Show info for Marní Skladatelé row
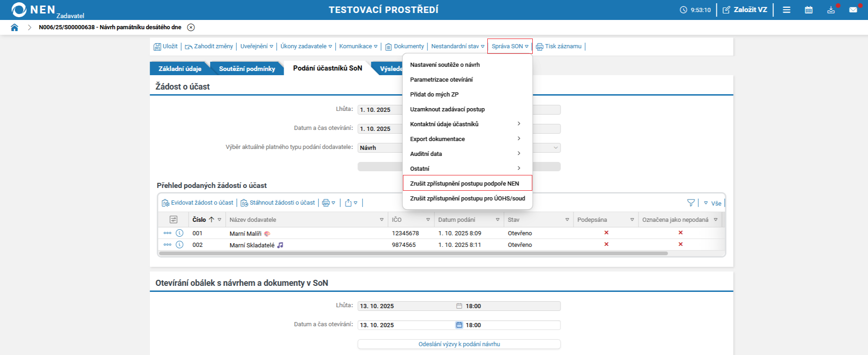868x355 pixels. click(x=179, y=245)
